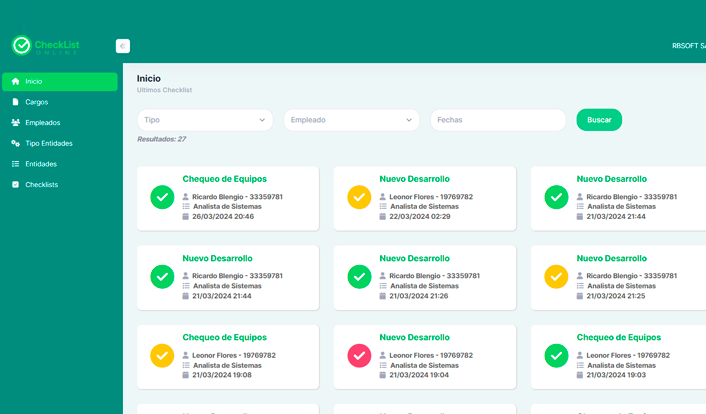Click person icon on 21/03/2024 19:04 card
Screen dimensions: 706x414
383,355
